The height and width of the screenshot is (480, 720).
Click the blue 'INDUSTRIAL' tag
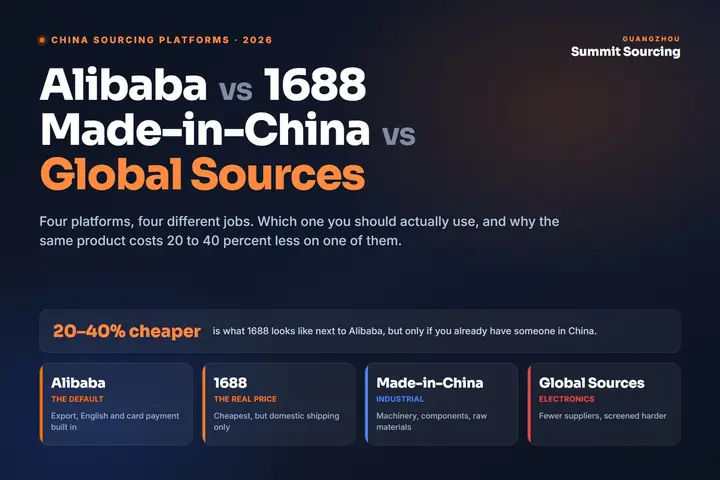(x=400, y=399)
